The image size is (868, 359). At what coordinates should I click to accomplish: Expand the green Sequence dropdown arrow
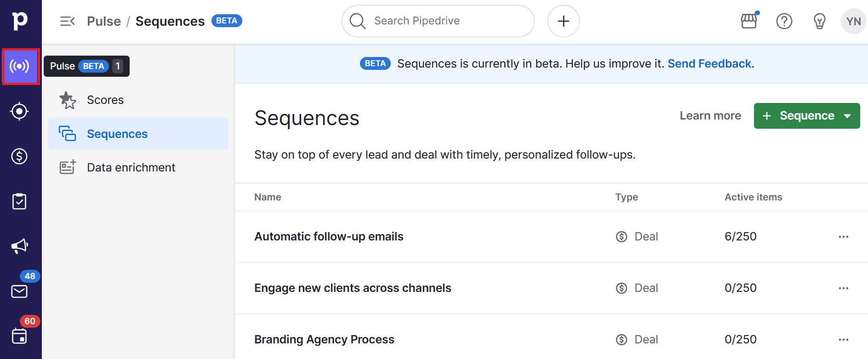point(847,116)
